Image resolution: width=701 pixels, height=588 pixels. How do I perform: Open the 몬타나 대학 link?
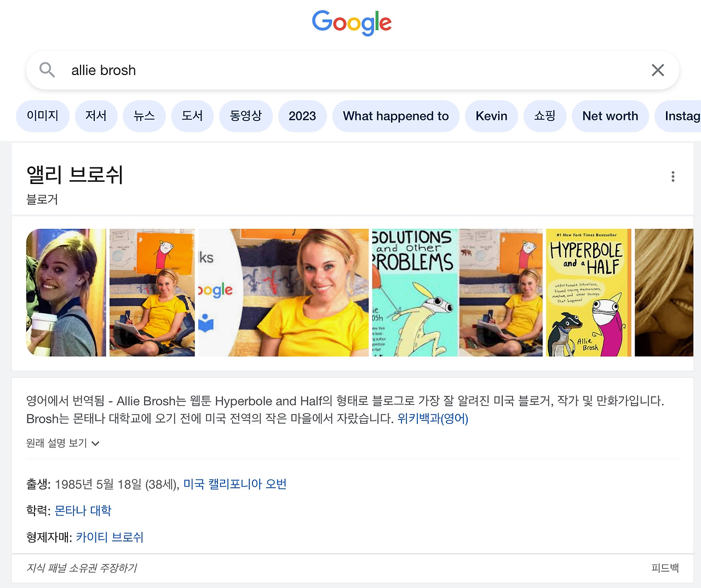tap(83, 511)
